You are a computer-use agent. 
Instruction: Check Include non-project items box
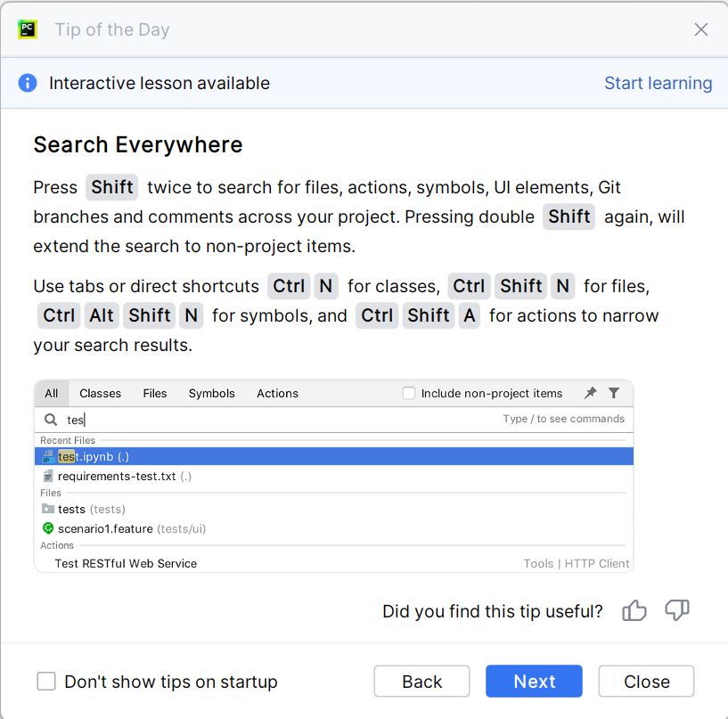pos(409,393)
